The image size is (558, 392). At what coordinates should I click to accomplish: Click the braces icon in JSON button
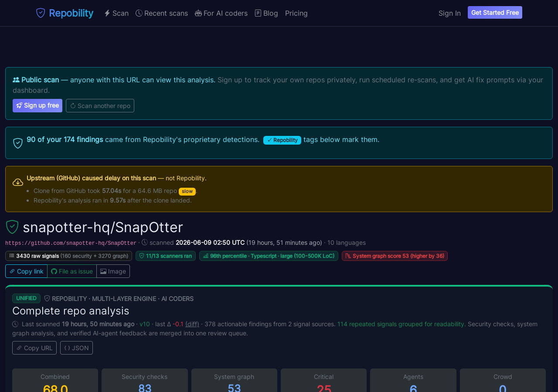[67, 348]
